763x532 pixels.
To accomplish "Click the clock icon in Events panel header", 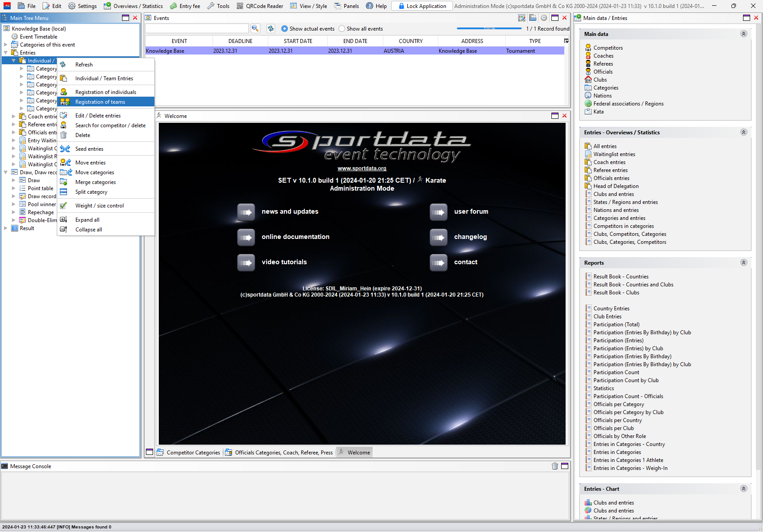I will point(544,18).
